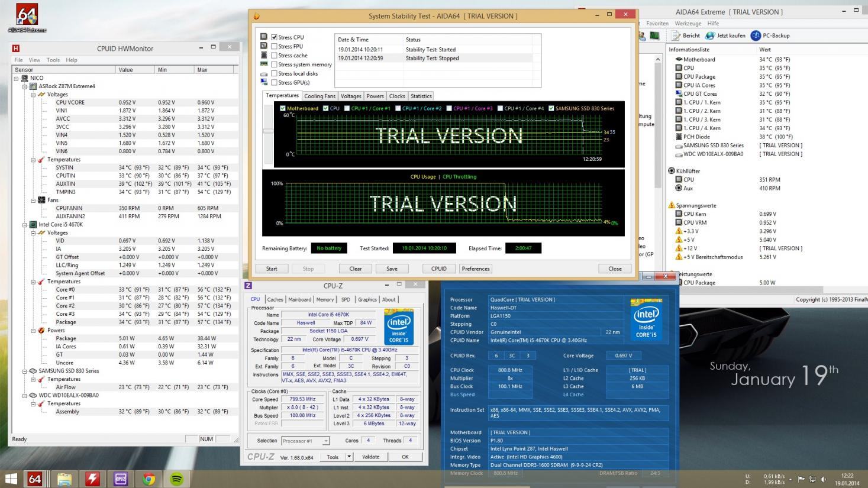Toggle the Motherboard graph checkbox
The height and width of the screenshot is (488, 868).
pyautogui.click(x=283, y=108)
